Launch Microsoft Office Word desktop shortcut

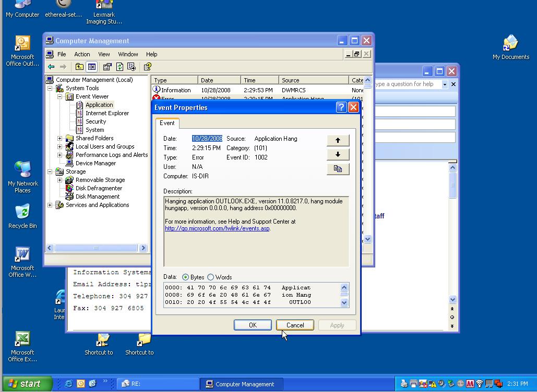(x=22, y=262)
